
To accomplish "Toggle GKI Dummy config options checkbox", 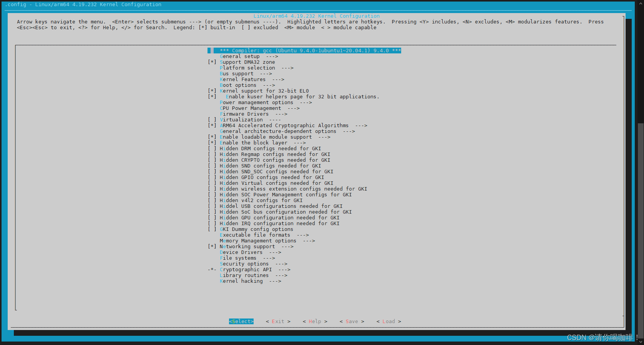I will (212, 229).
